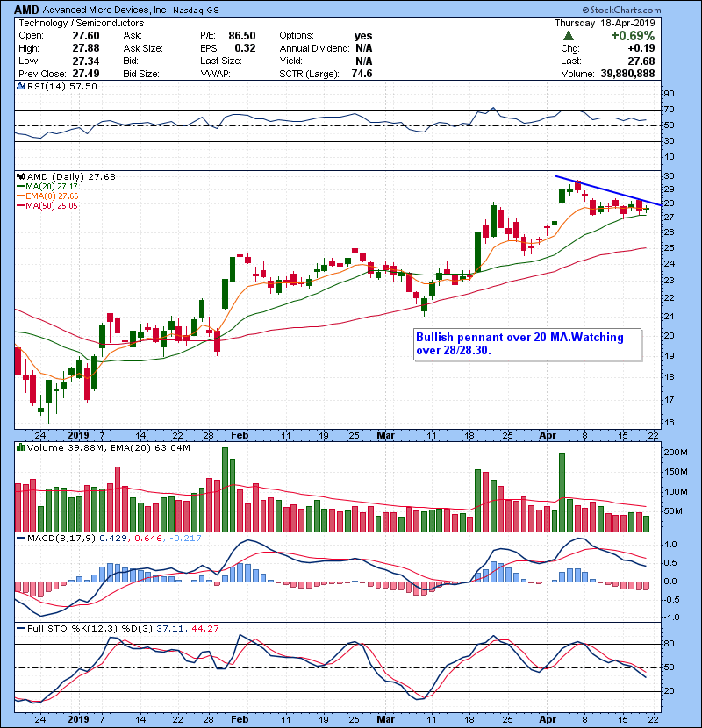Screen dimensions: 702x728
Task: Select the bullish pennant annotation text box
Action: click(x=527, y=344)
